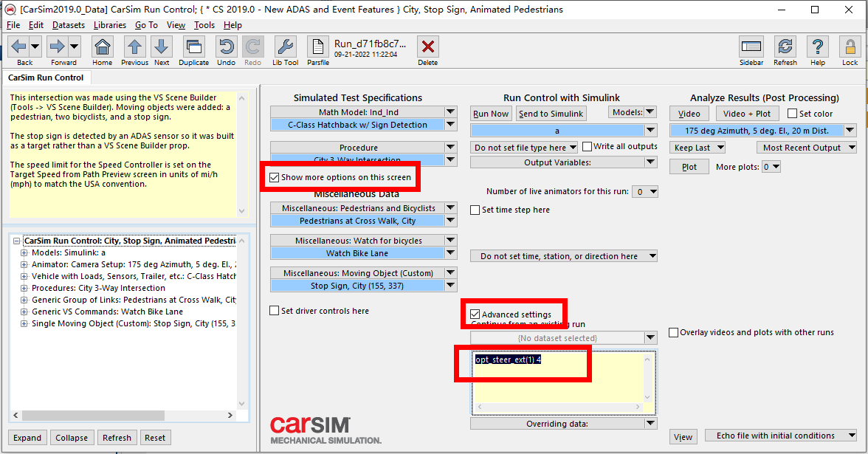Open Math Model: Ind_Ind dropdown arrow
868x454 pixels.
450,112
